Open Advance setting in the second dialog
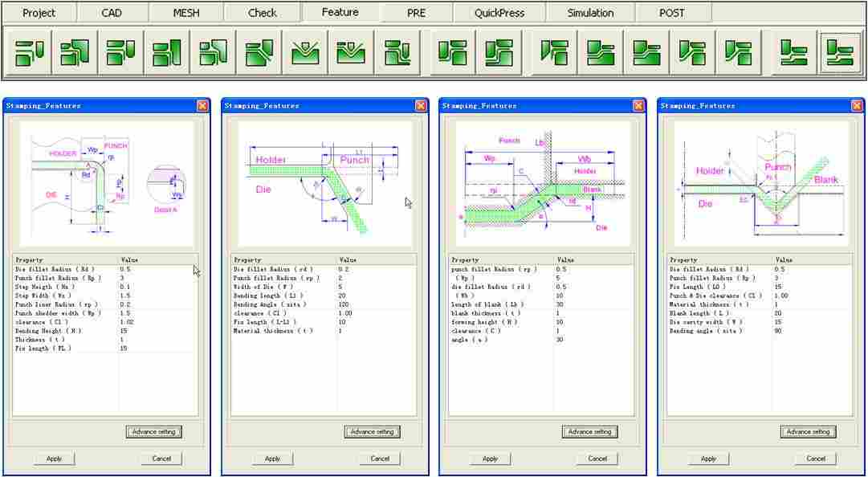868x477 pixels. pyautogui.click(x=372, y=431)
